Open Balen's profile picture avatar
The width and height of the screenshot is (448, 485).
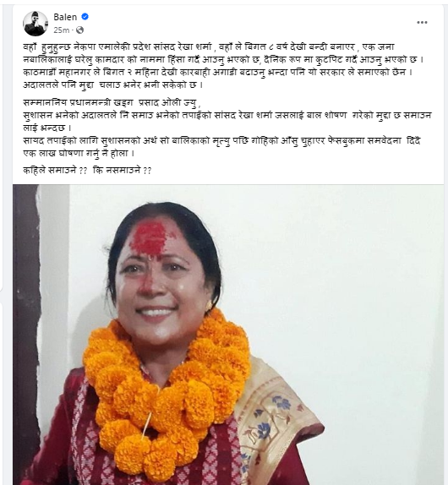[x=36, y=24]
